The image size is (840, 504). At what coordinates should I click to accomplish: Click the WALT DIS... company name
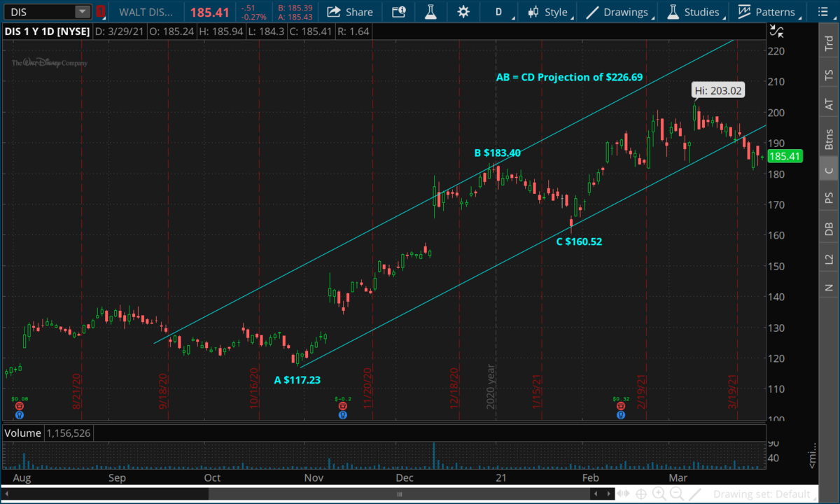pos(145,12)
